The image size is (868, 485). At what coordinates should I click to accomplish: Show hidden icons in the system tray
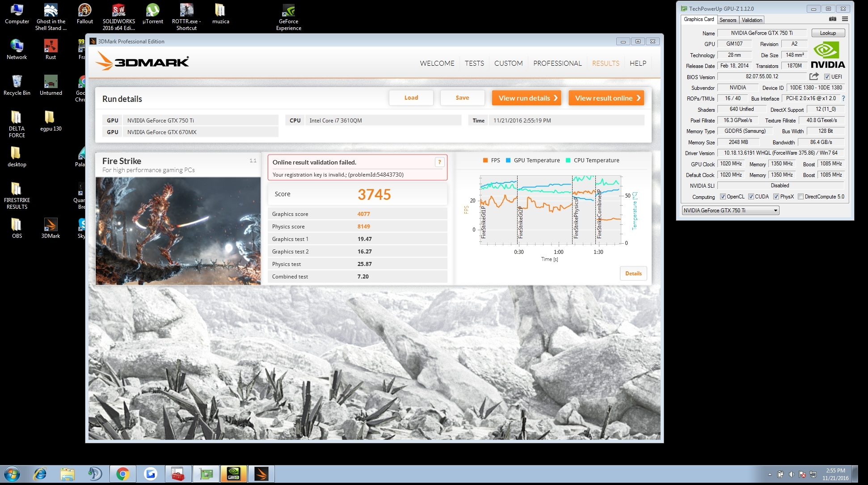(x=770, y=474)
